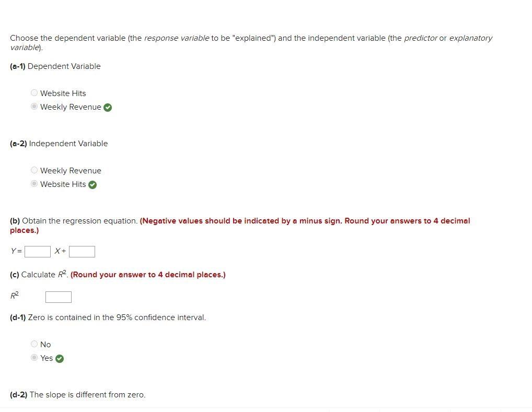
Task: Choose No for zero in confidence interval
Action: 34,344
